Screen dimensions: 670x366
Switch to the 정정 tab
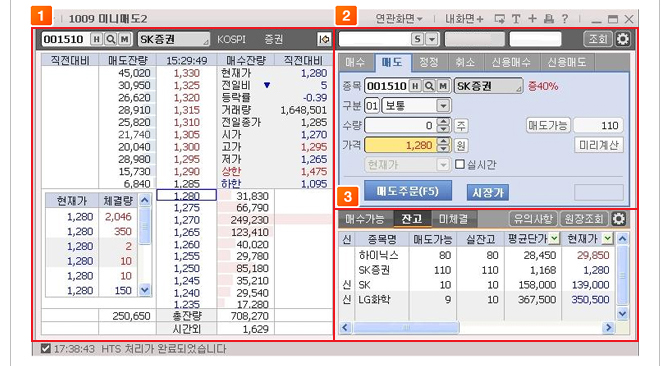429,62
